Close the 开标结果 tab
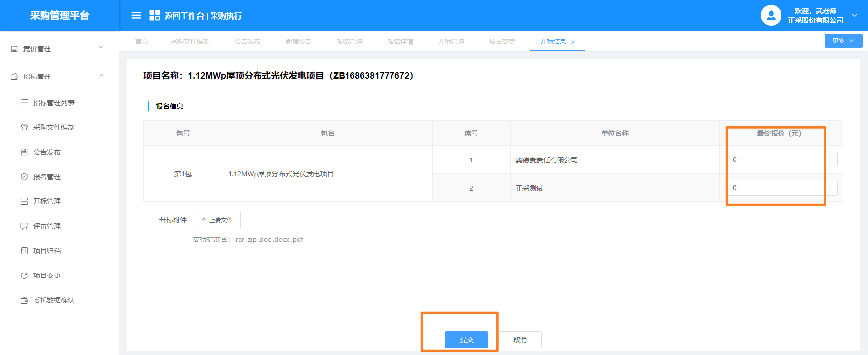 (x=573, y=42)
